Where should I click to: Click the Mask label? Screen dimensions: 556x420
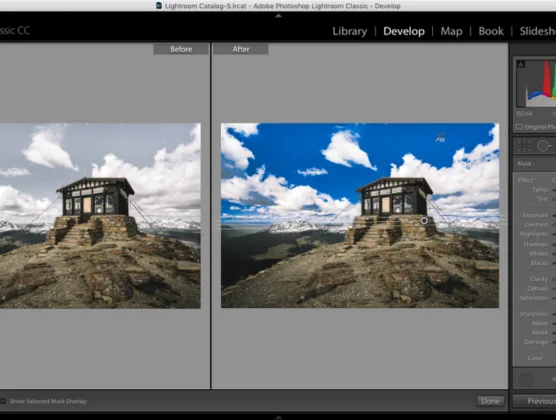(x=526, y=164)
